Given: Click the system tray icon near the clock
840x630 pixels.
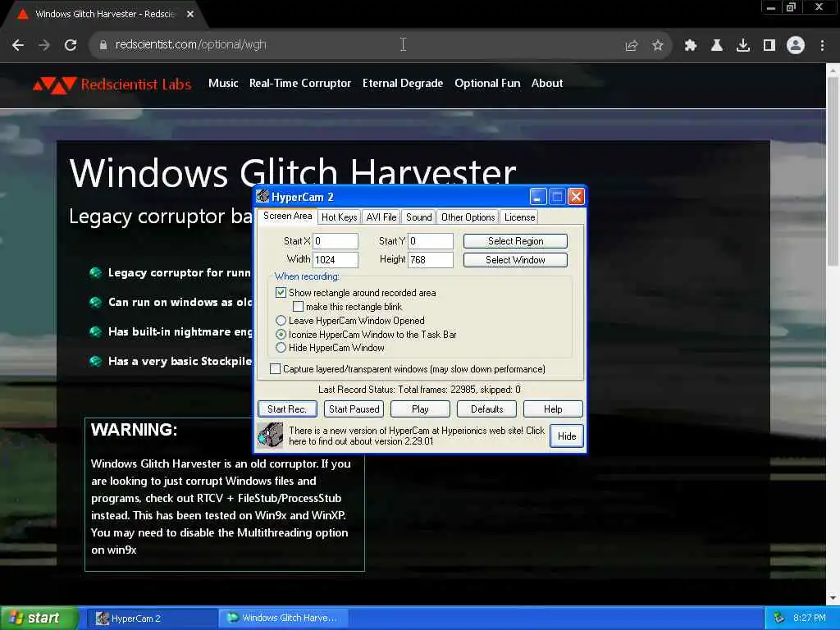Looking at the screenshot, I should [779, 619].
